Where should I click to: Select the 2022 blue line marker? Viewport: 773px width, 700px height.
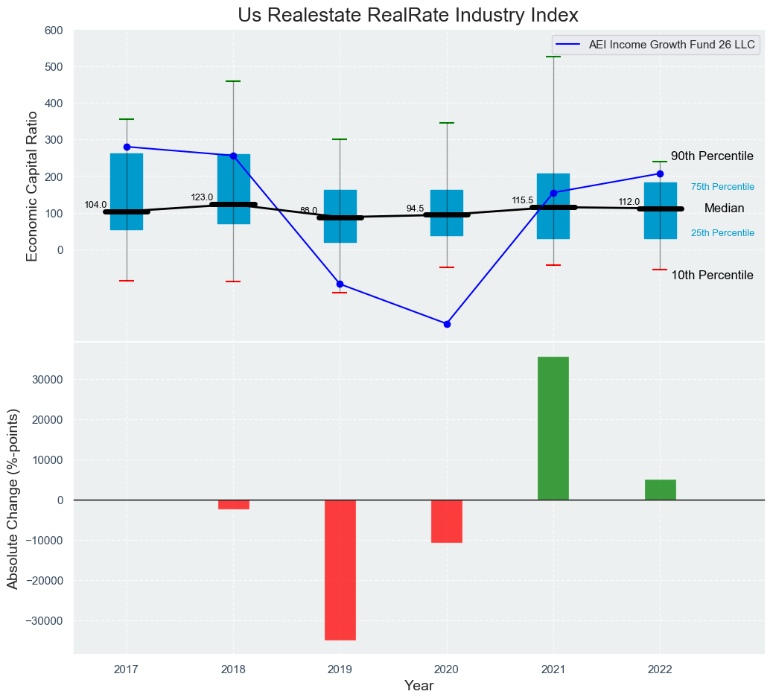click(x=660, y=174)
